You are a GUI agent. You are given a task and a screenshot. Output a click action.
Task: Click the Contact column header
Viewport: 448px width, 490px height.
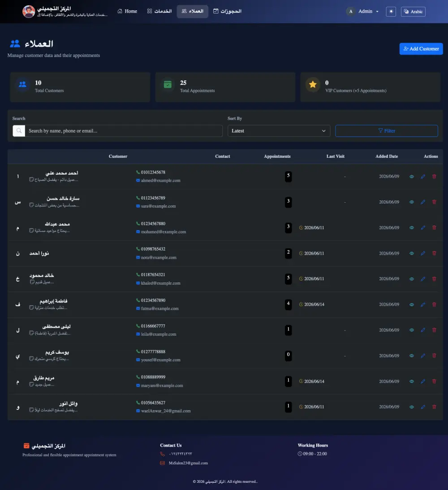pos(223,156)
